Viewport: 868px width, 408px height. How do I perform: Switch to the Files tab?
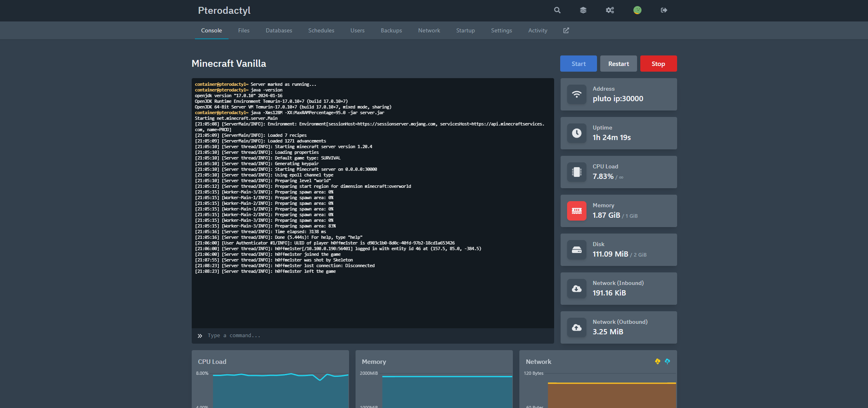point(243,30)
